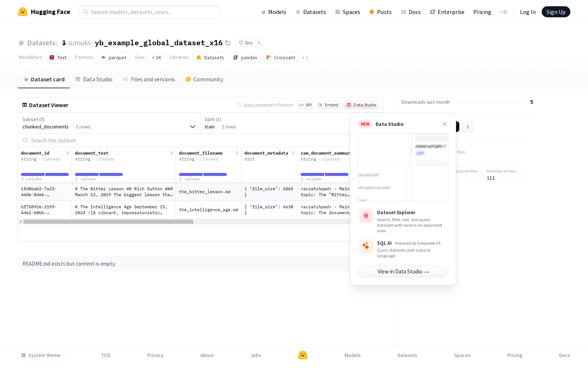Expand the +1 more libraries
The image size is (588, 368).
tap(305, 58)
